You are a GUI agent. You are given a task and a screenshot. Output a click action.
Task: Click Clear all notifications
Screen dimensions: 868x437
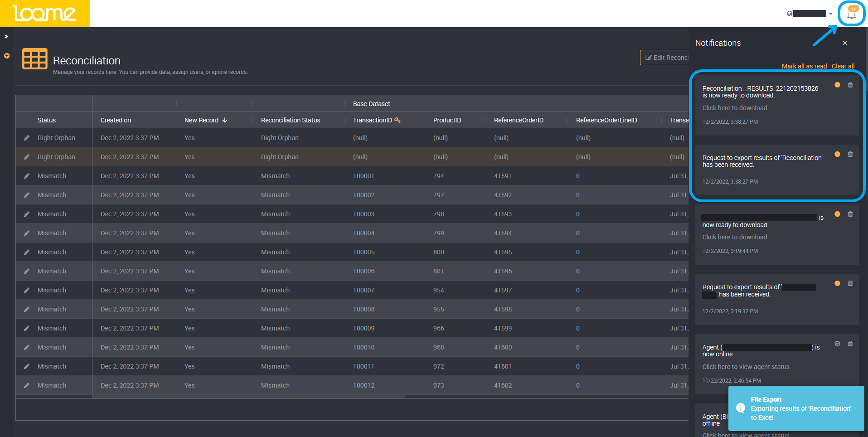tap(843, 66)
